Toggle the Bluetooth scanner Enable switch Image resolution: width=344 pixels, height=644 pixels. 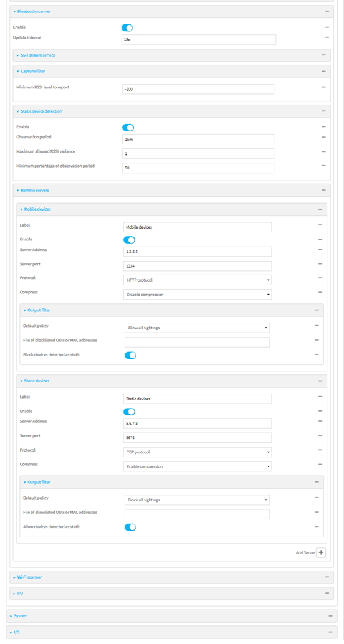tap(127, 27)
